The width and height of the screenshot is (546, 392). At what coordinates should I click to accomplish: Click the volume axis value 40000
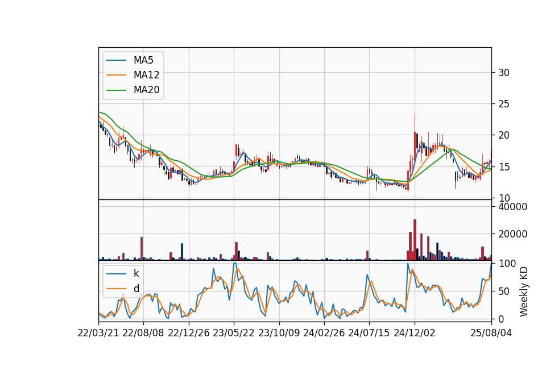(512, 207)
